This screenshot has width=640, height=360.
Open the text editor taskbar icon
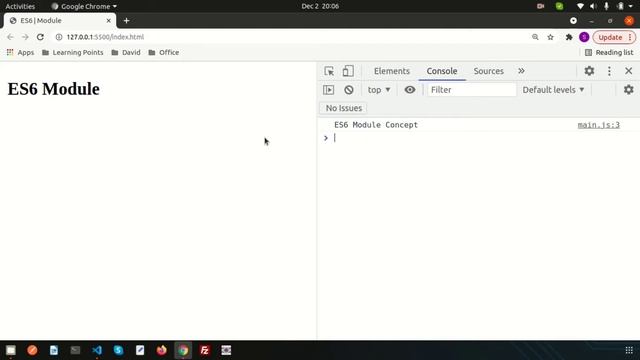point(140,350)
